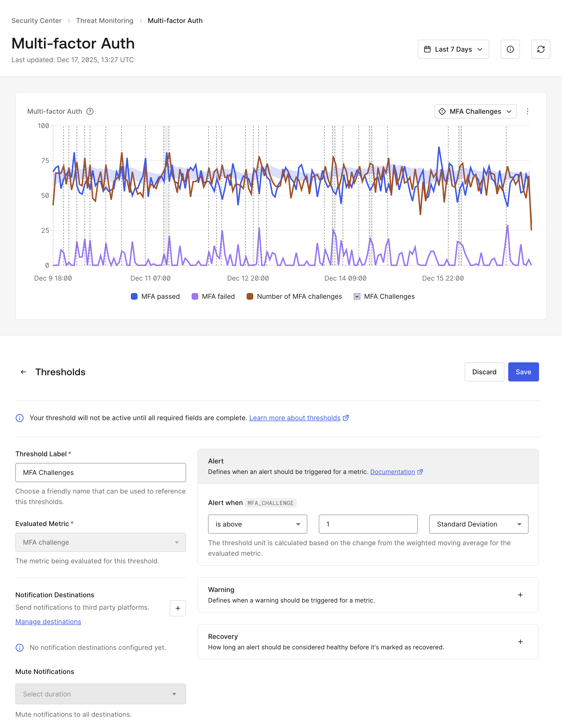Open the 'is above' condition dropdown
Viewport: 562px width, 728px height.
(258, 524)
